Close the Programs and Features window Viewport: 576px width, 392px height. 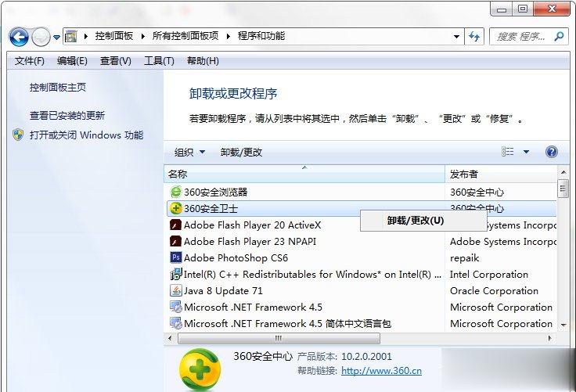552,9
